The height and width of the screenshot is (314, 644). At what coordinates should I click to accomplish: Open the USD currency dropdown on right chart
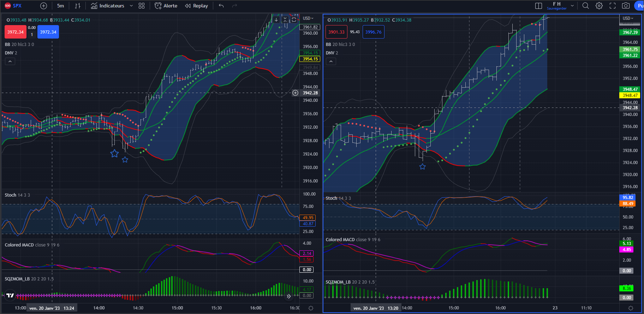click(x=628, y=18)
